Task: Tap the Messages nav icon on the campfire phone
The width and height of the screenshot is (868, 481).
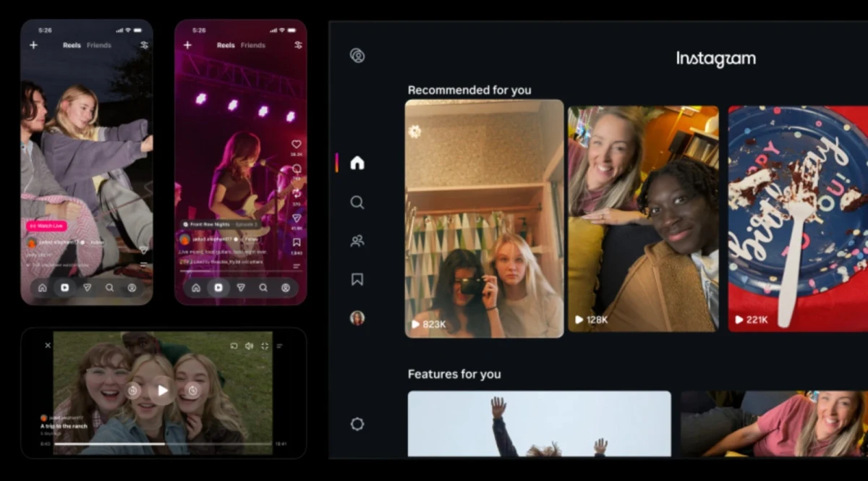Action: coord(87,287)
